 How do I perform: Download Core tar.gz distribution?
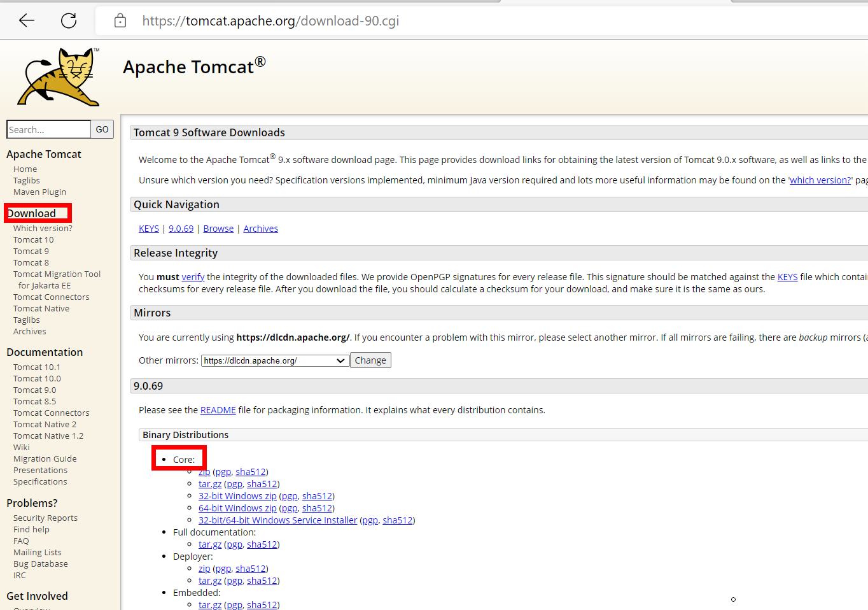pos(210,484)
